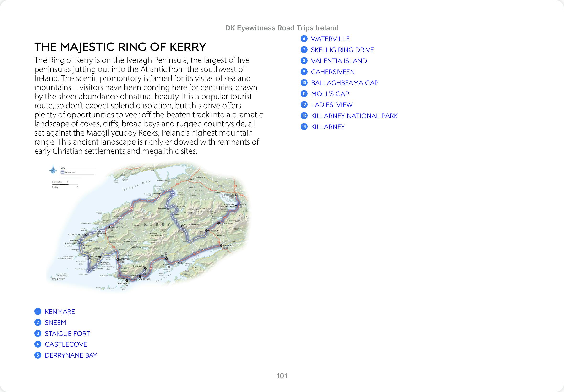This screenshot has height=392, width=564.
Task: Select KILLARNEY NATIONAL PARK link
Action: (x=354, y=116)
